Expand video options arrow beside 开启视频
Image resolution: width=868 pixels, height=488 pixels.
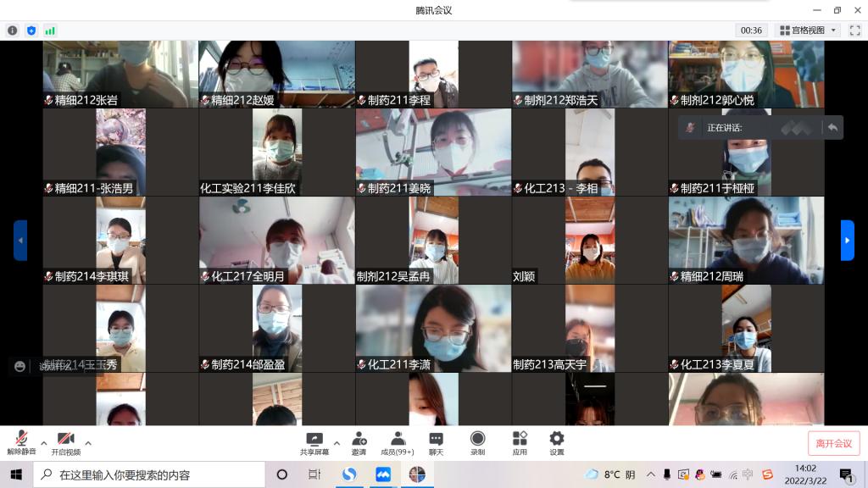[88, 442]
